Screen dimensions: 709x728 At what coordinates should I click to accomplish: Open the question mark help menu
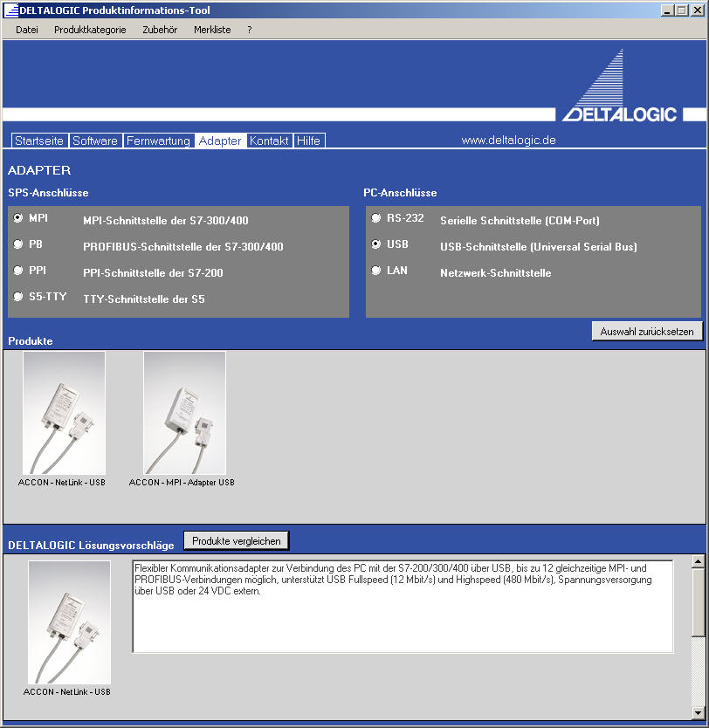click(x=250, y=30)
